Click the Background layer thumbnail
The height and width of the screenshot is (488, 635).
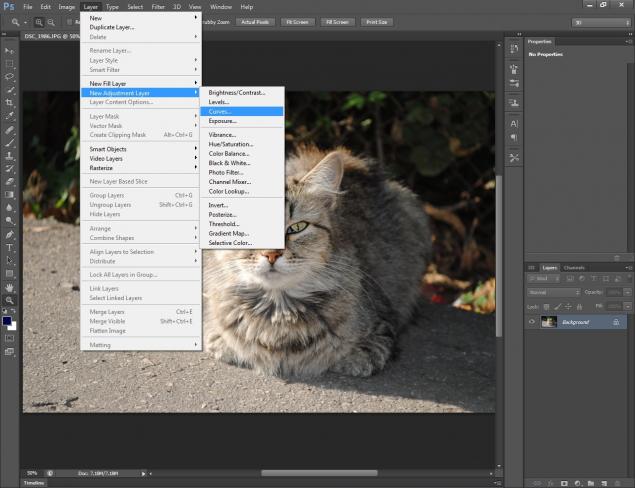pyautogui.click(x=548, y=322)
